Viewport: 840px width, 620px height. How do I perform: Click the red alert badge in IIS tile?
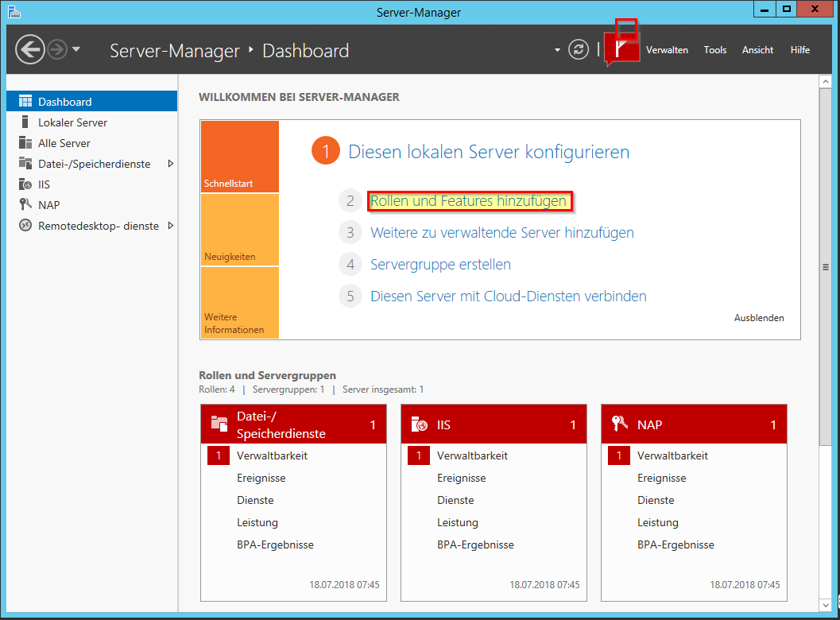pos(419,455)
